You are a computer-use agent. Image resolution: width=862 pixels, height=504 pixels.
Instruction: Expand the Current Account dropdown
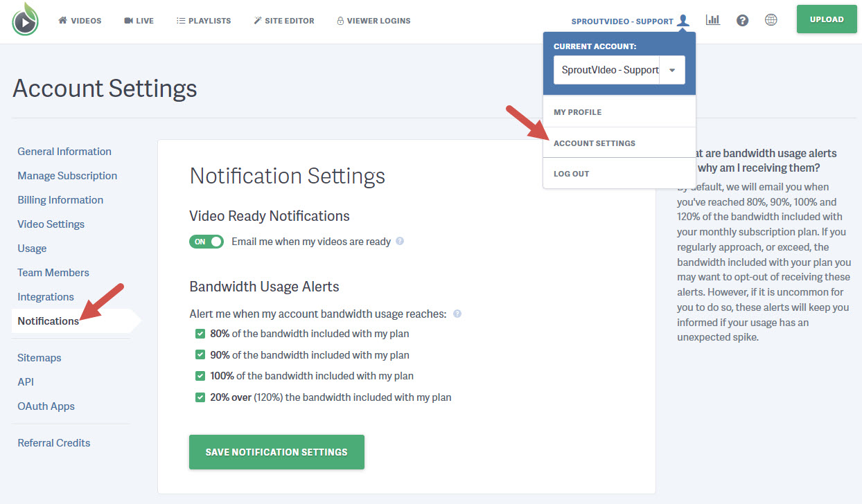click(x=671, y=70)
